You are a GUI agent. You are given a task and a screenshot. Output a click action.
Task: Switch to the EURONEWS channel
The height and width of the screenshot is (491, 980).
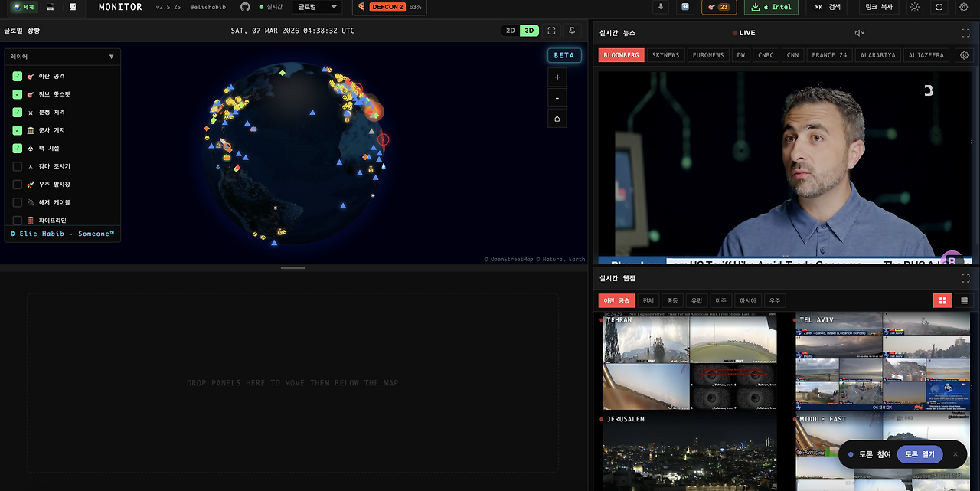[x=708, y=55]
